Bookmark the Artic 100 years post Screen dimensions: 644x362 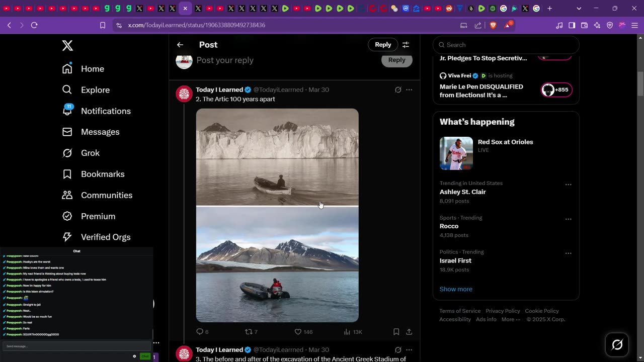(396, 332)
